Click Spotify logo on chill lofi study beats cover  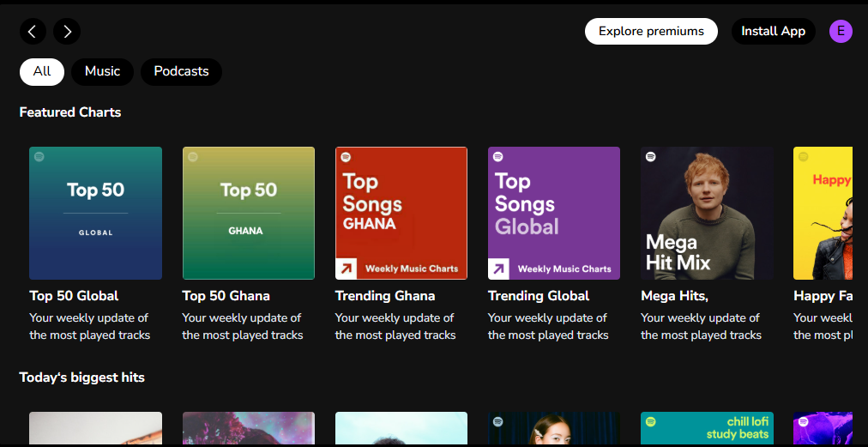(x=651, y=422)
